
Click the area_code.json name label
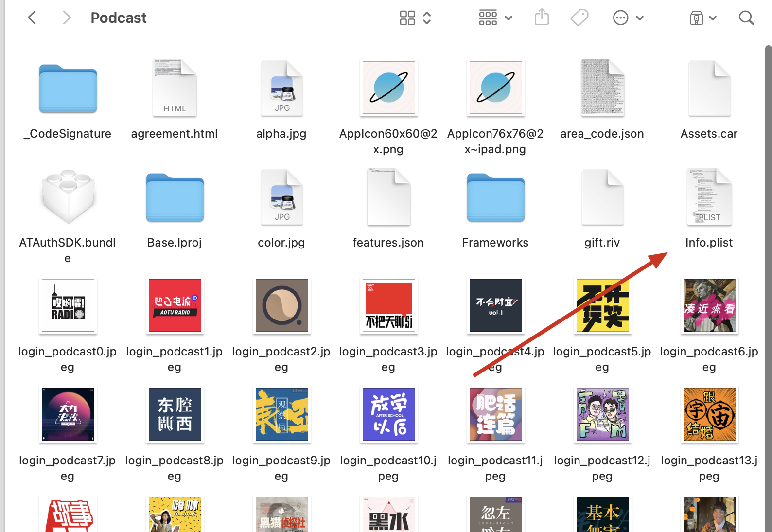click(x=602, y=134)
